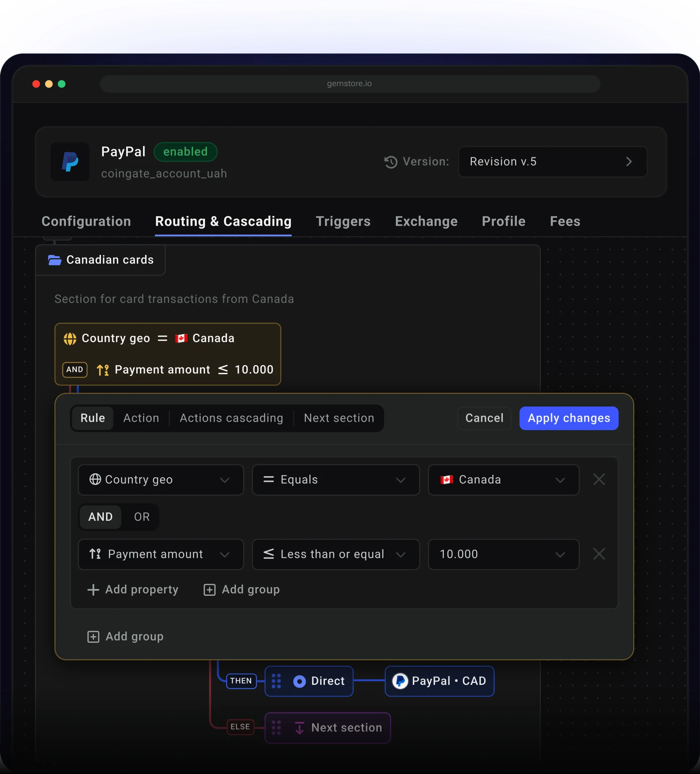
Task: Open the Next section editor tab
Action: [339, 418]
